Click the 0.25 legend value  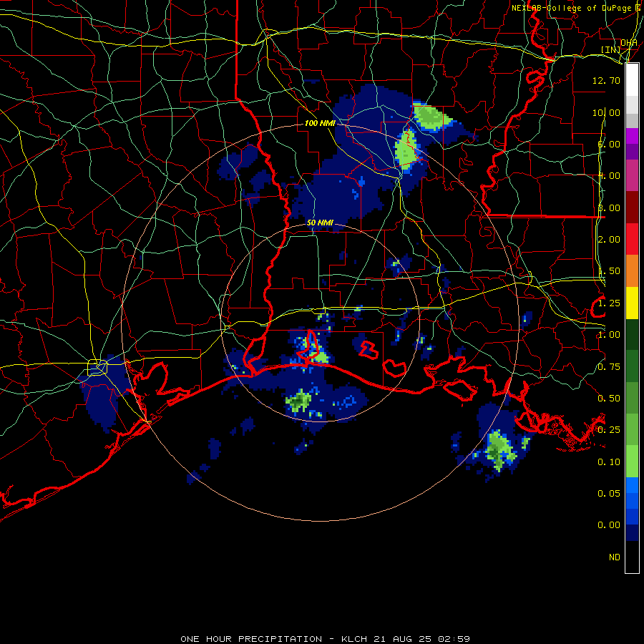(x=609, y=430)
